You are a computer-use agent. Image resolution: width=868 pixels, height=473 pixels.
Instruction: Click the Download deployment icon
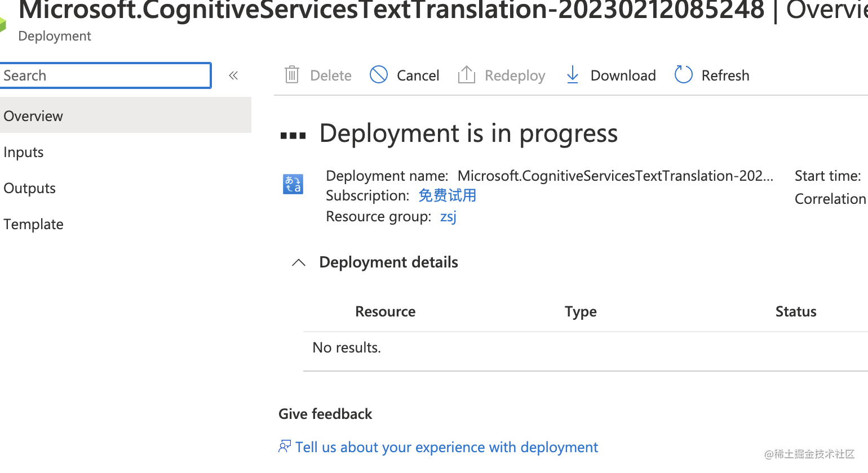coord(572,74)
